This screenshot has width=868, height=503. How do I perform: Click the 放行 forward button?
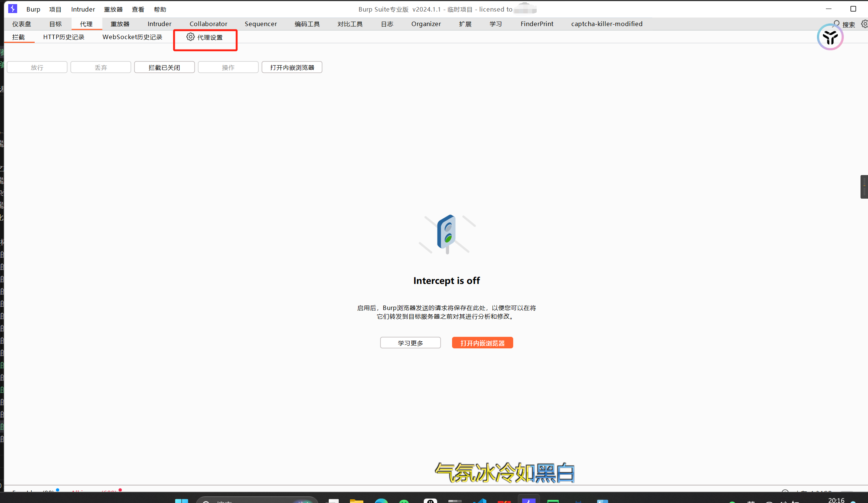point(37,67)
